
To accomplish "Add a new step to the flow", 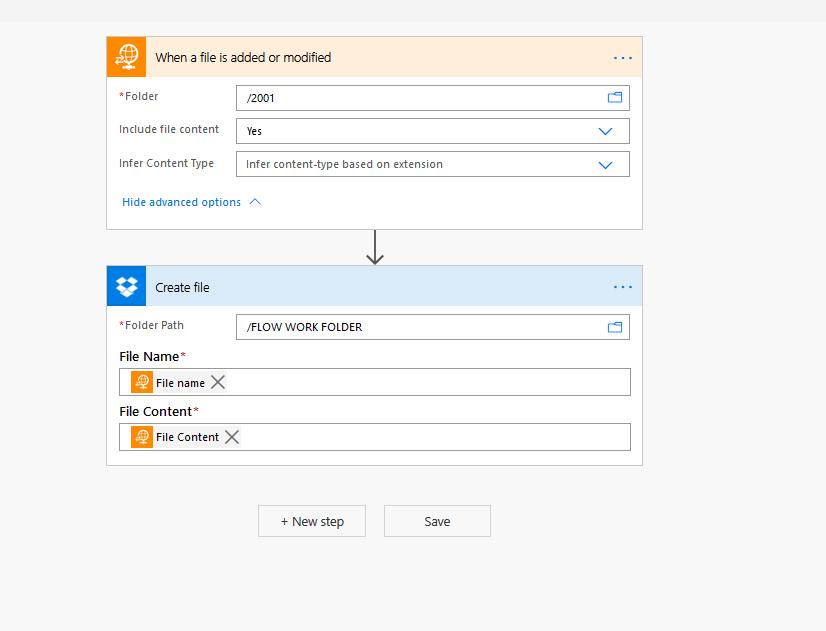I will pyautogui.click(x=312, y=521).
